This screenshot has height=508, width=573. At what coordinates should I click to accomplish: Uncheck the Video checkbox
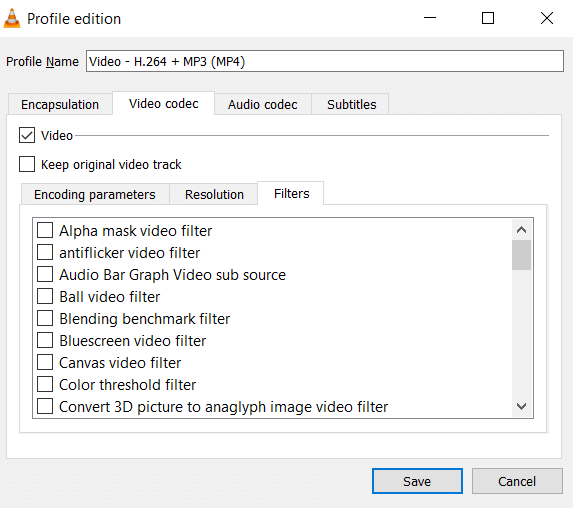tap(27, 135)
